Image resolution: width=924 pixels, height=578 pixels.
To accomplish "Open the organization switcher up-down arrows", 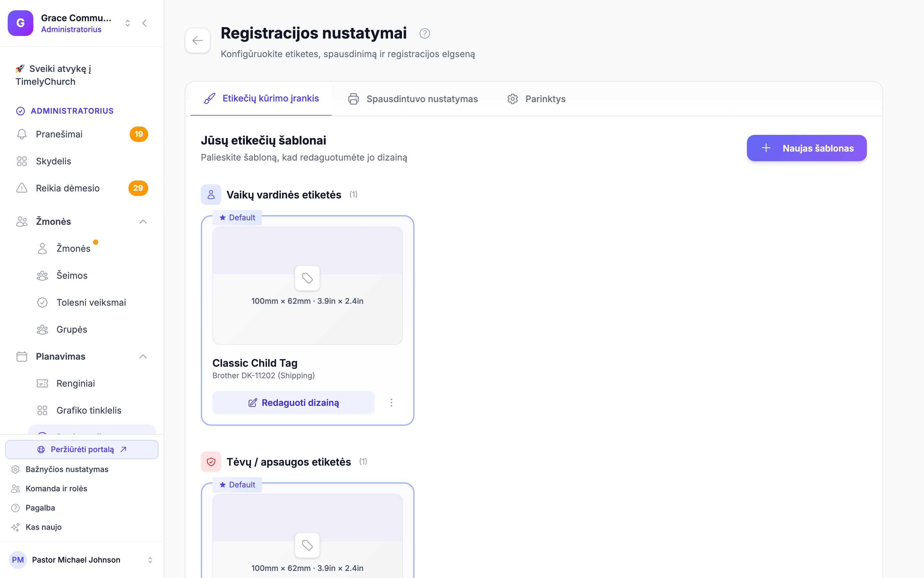I will pos(127,23).
